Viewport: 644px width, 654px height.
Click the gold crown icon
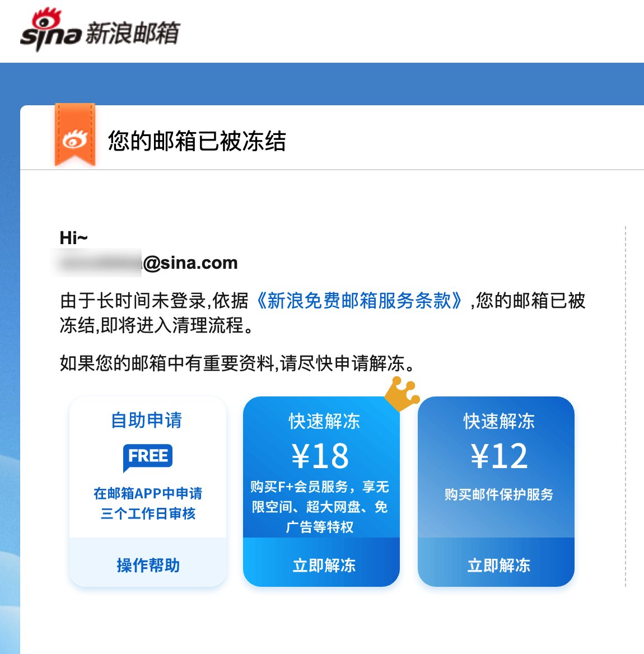pyautogui.click(x=402, y=393)
